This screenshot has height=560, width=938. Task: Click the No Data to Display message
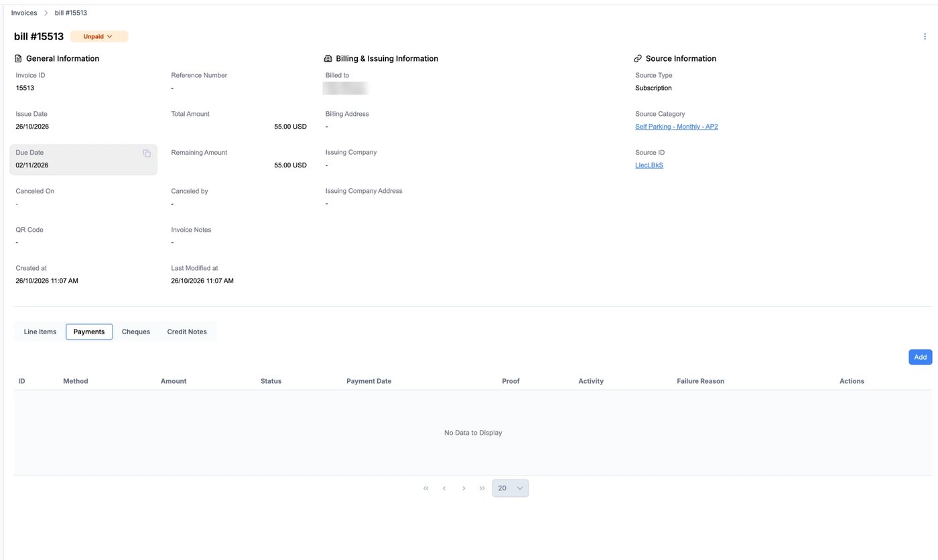click(473, 433)
